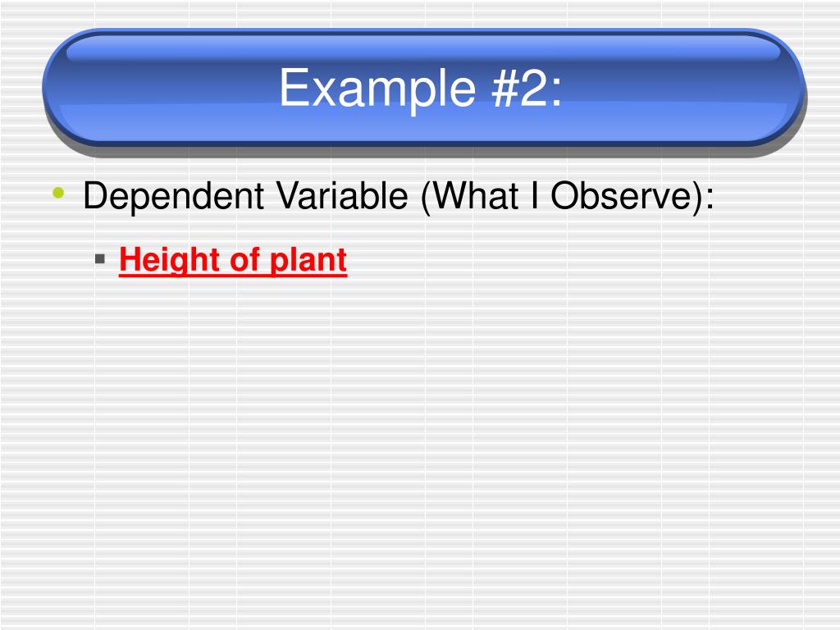Click the standalone letter "I" before "Observe"
This screenshot has width=840, height=630.
coord(535,195)
